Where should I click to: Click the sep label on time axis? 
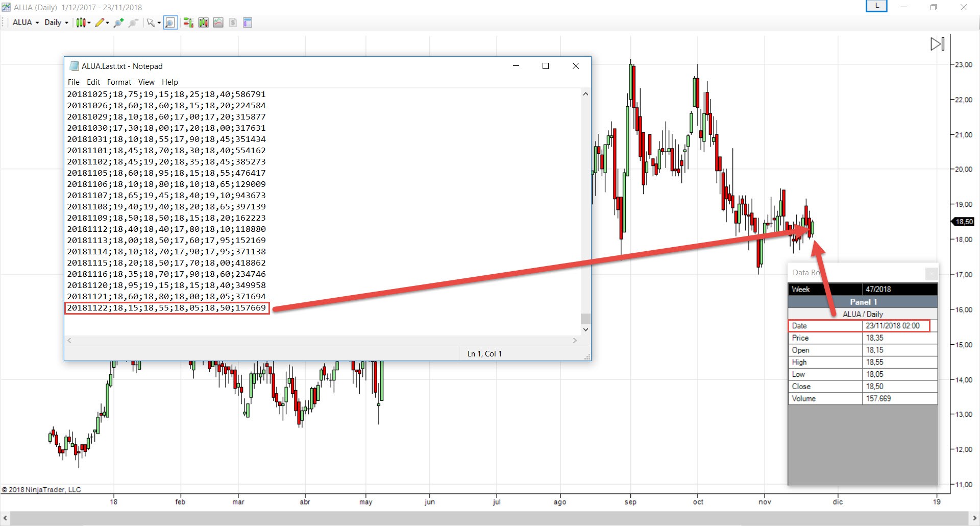click(630, 502)
